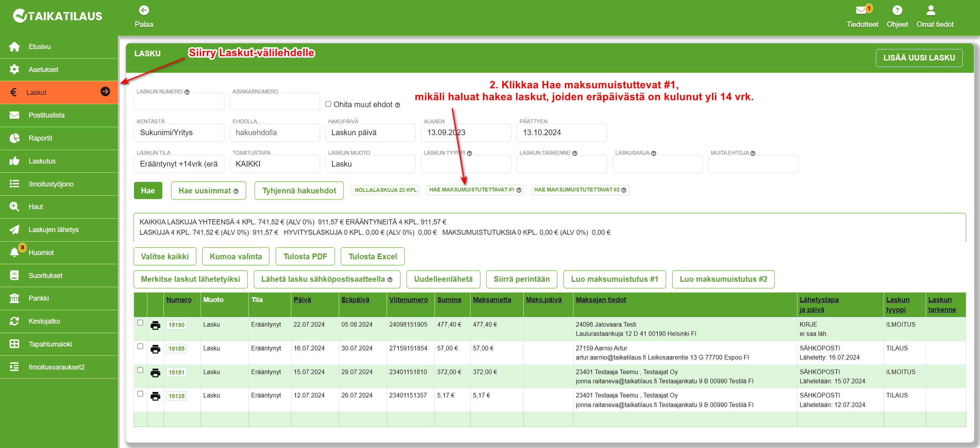Open invoice number 15190 link
Viewport: 980px width, 448px height.
[176, 325]
